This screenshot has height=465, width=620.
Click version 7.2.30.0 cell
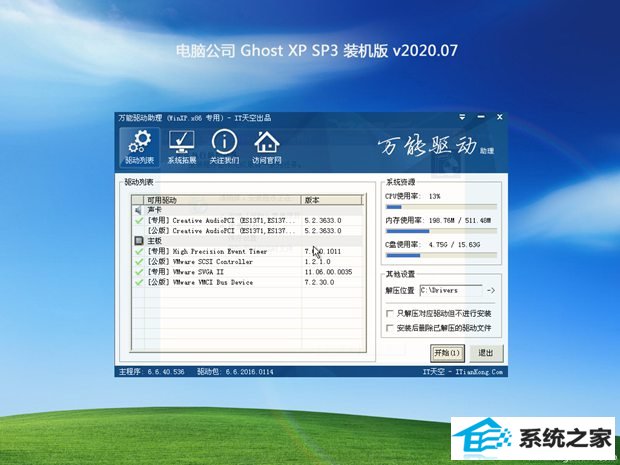[x=319, y=282]
